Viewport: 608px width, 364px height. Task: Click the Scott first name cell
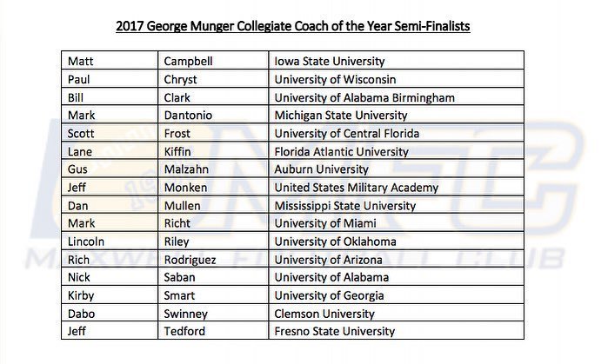coord(110,133)
